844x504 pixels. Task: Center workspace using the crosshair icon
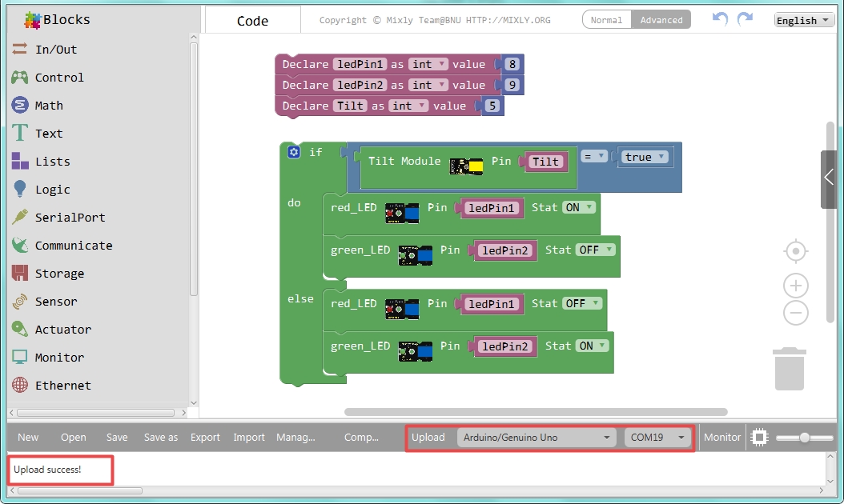click(x=796, y=251)
